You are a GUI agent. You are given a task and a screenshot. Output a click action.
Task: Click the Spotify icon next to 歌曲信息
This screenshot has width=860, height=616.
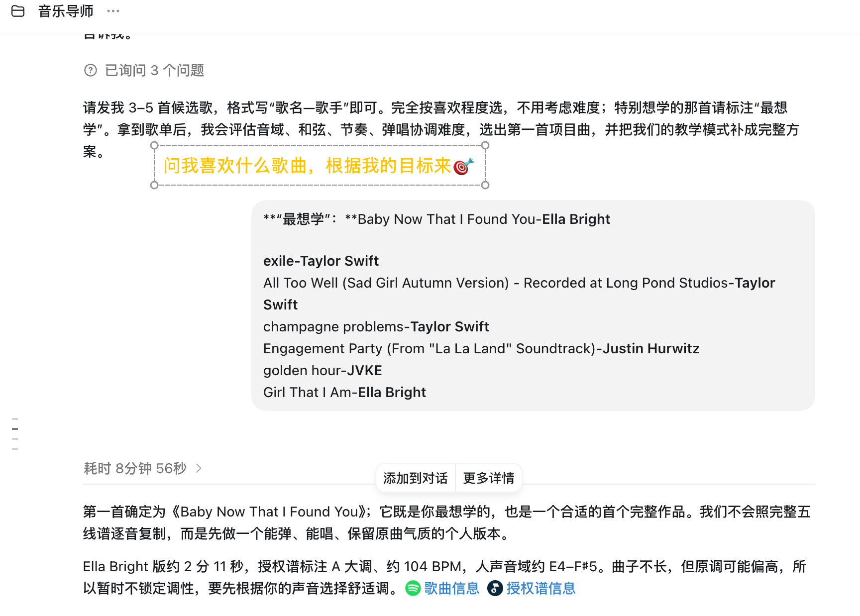click(x=413, y=588)
